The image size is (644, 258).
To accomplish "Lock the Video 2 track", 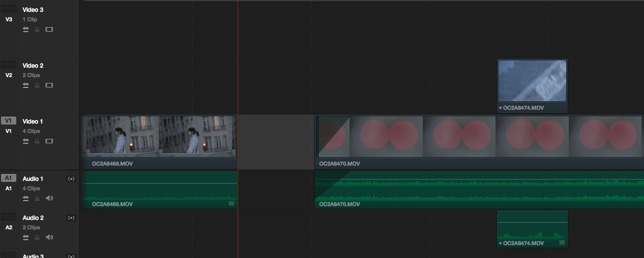I will tap(37, 86).
